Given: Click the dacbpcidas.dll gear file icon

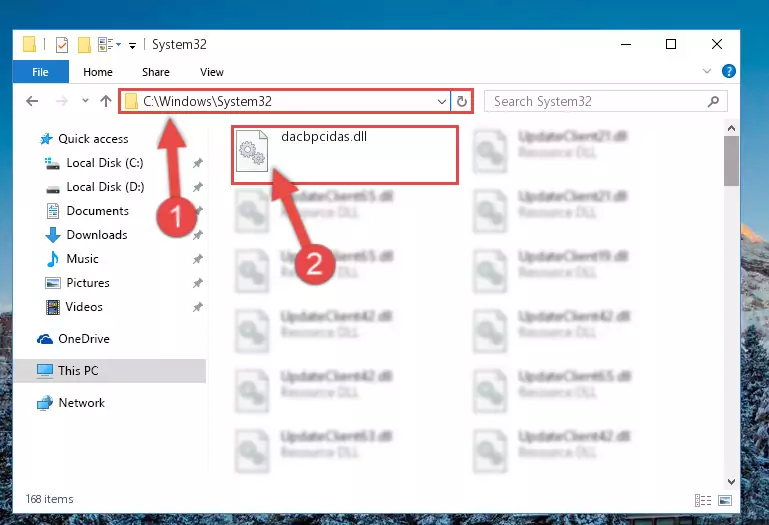Looking at the screenshot, I should pyautogui.click(x=252, y=151).
